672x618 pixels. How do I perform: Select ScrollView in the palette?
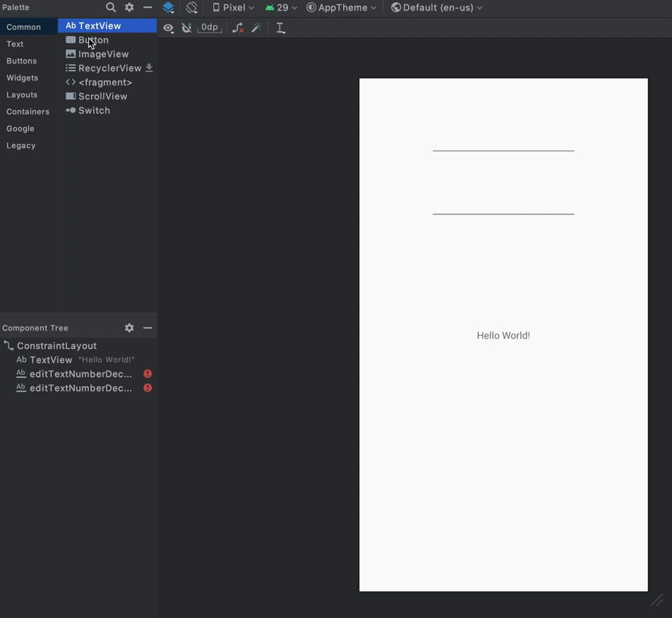107,97
